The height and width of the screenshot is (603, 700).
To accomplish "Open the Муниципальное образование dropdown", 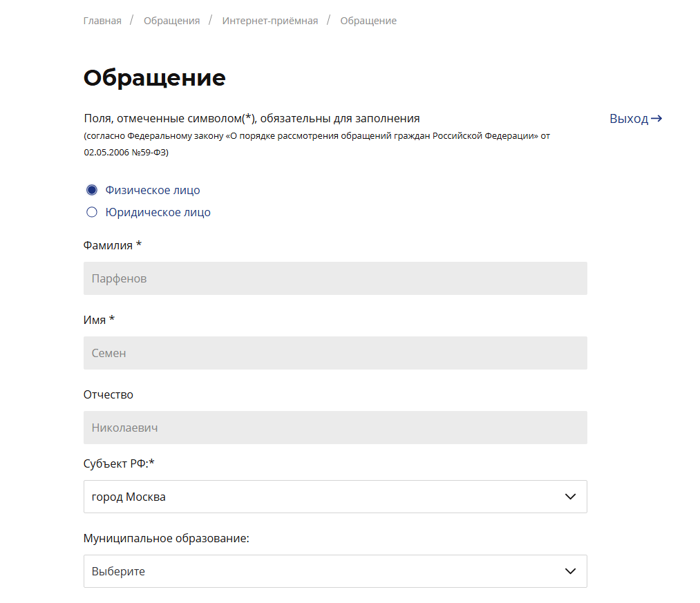I will tap(335, 571).
